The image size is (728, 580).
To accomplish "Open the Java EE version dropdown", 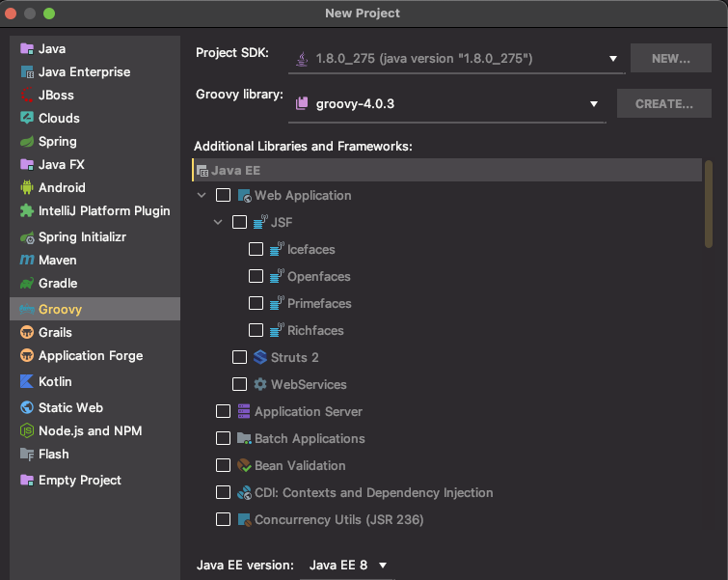I will tap(348, 566).
